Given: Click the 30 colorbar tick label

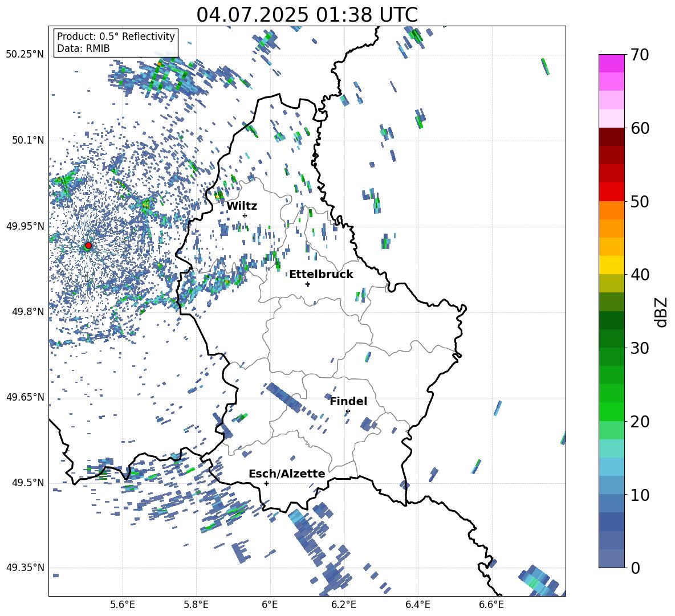Looking at the screenshot, I should click(x=640, y=348).
